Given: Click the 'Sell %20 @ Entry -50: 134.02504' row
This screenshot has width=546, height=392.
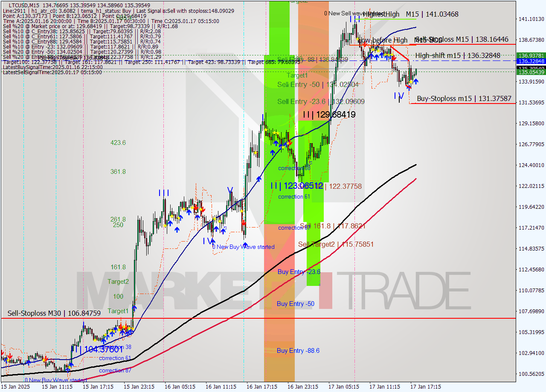Looking at the screenshot, I should [82, 52].
